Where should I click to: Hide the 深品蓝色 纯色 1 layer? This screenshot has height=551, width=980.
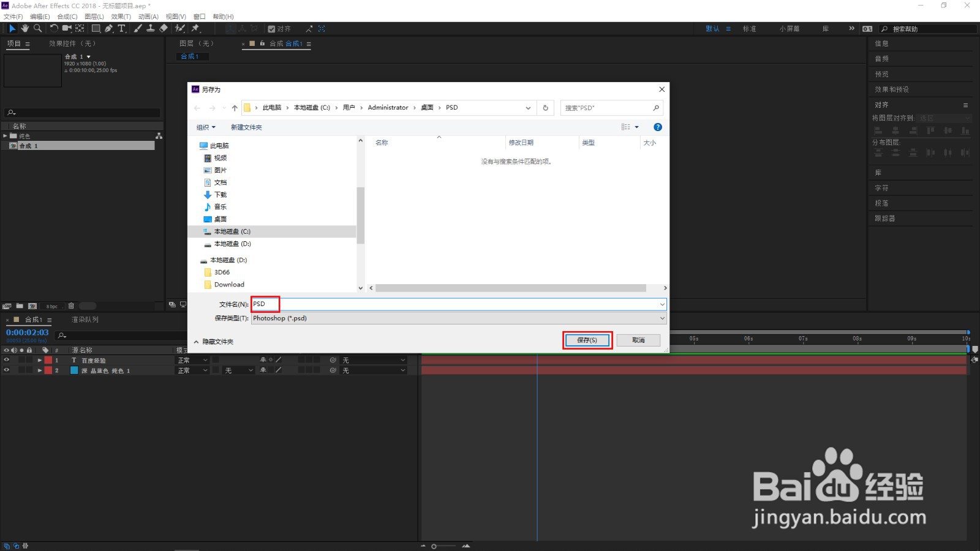coord(6,370)
